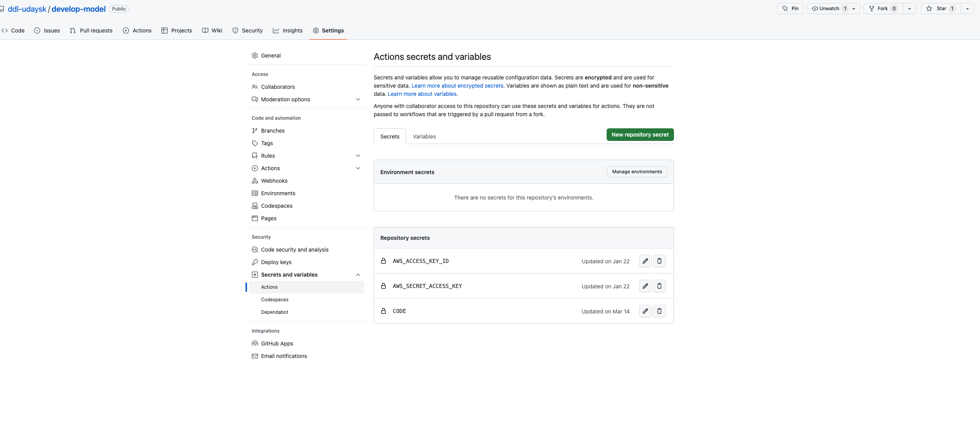980x430 pixels.
Task: Expand the Rules sidebar section
Action: pyautogui.click(x=358, y=156)
